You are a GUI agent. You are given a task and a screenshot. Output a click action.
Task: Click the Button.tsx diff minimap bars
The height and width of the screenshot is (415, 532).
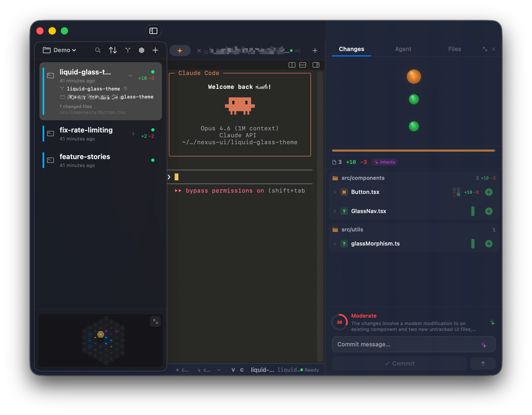(456, 192)
